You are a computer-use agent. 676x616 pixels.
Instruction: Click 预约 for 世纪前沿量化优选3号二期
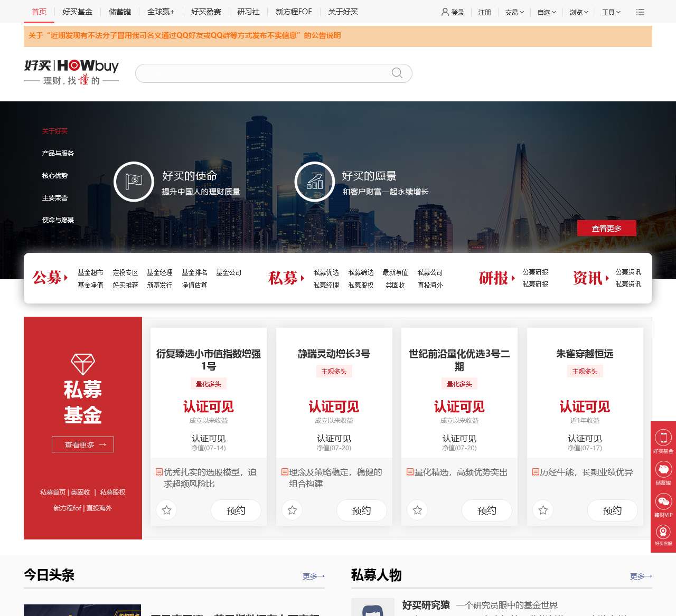tap(487, 510)
